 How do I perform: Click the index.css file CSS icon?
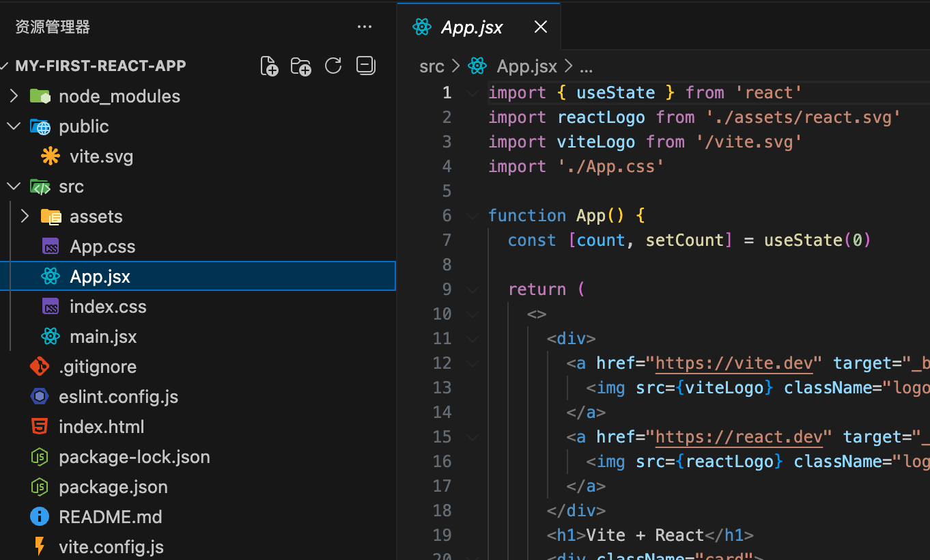51,307
